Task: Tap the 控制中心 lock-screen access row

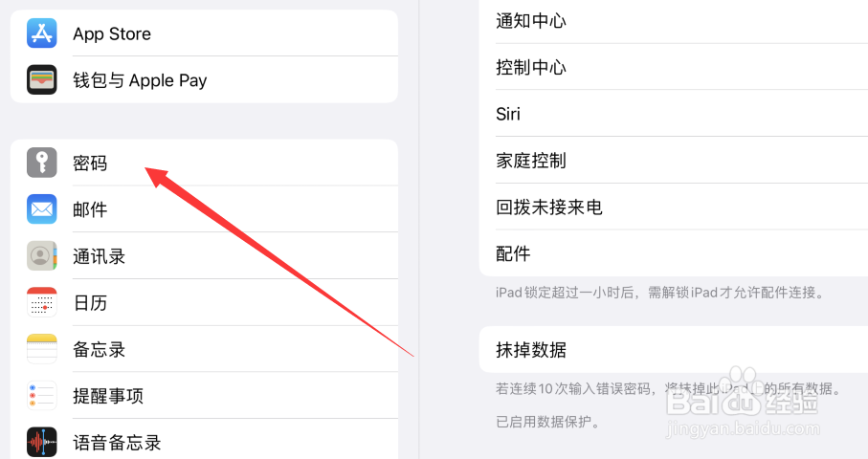Action: (x=674, y=67)
